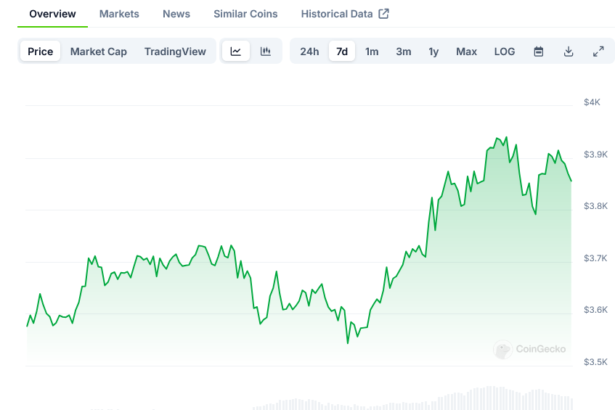Viewport: 615px width, 410px height.
Task: Expand chart to fullscreen
Action: coord(598,52)
